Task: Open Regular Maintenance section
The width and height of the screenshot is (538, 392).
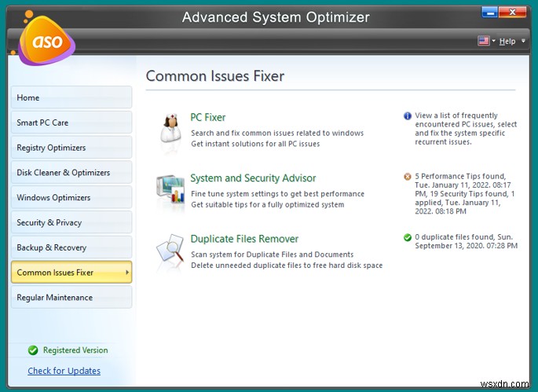Action: click(x=71, y=297)
